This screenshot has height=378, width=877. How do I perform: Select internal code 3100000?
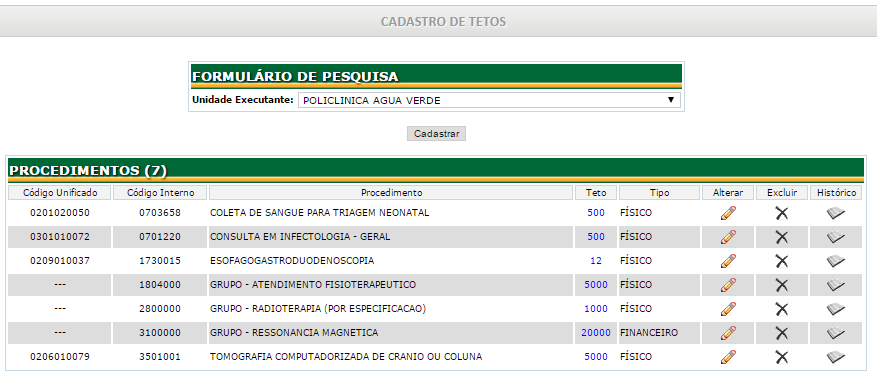click(160, 333)
